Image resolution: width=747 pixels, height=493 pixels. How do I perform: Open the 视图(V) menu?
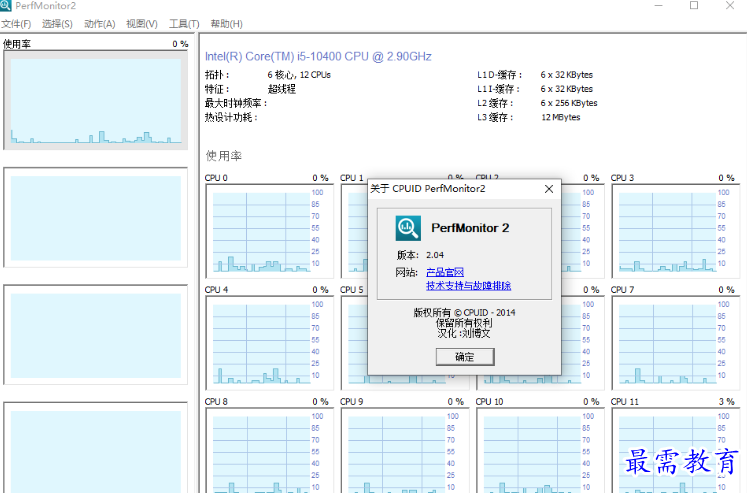[141, 24]
